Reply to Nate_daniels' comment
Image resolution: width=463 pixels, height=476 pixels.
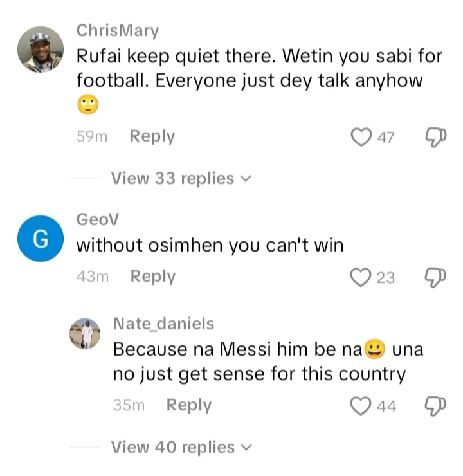[188, 405]
